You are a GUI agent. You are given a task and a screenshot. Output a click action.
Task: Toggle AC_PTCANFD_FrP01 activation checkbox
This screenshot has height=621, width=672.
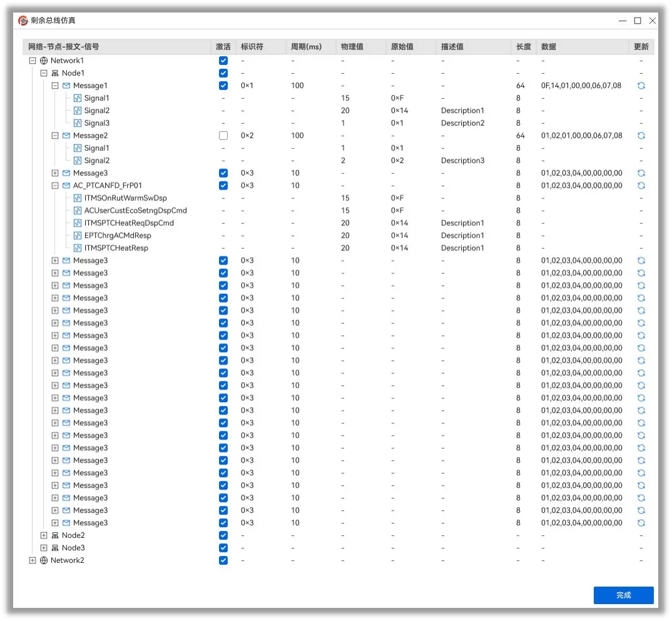tap(223, 186)
